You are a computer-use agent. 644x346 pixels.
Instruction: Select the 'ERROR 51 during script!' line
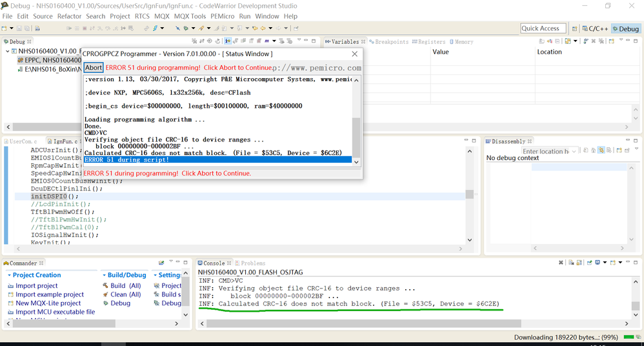[x=217, y=159]
